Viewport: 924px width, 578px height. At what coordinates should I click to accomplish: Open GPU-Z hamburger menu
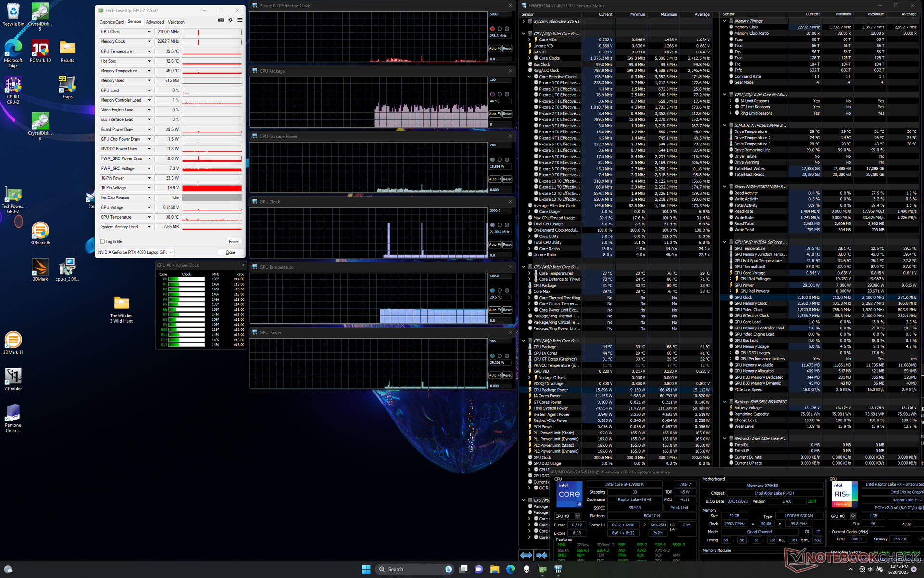(240, 20)
